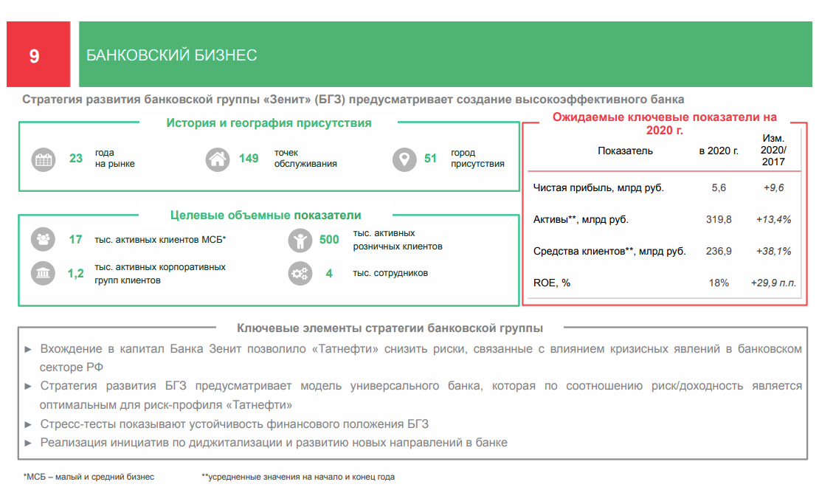Select the 'Целевые объемные показатели' heading
Image resolution: width=819 pixels, height=504 pixels.
[266, 215]
